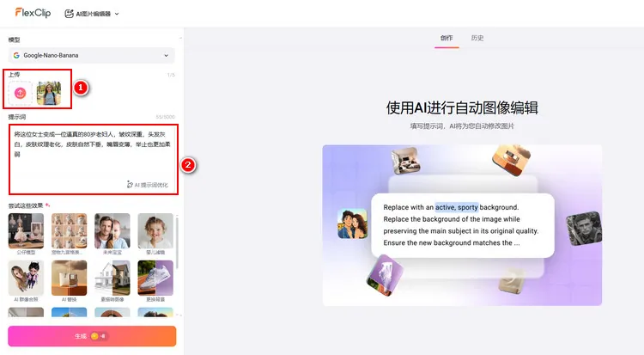Screen dimensions: 644x355
Task: Click the pink upload image button
Action: (x=20, y=93)
